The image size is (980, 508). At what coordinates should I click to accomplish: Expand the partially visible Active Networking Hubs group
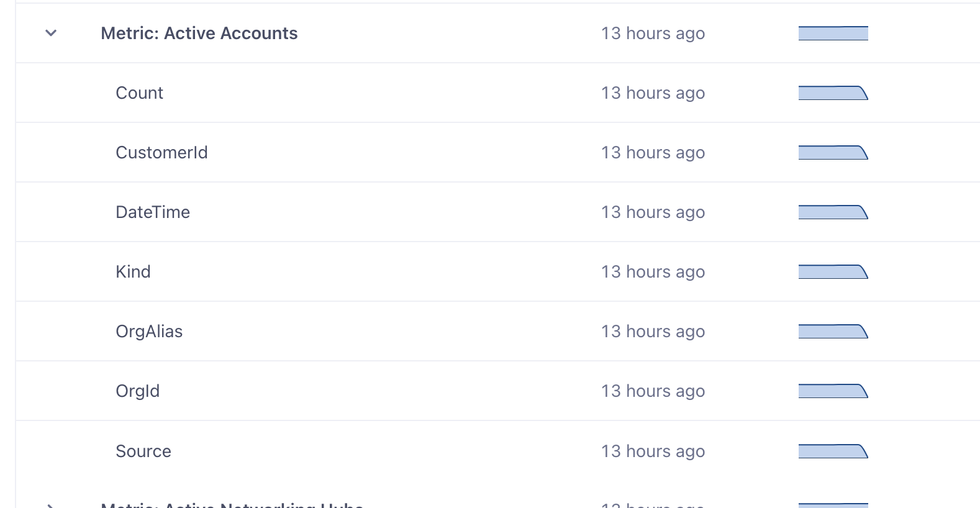coord(51,506)
